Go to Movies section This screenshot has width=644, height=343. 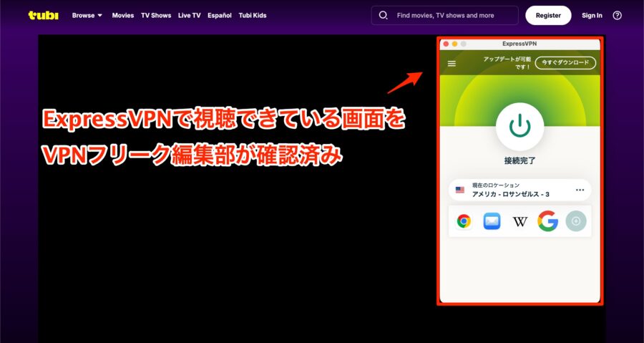pos(123,15)
